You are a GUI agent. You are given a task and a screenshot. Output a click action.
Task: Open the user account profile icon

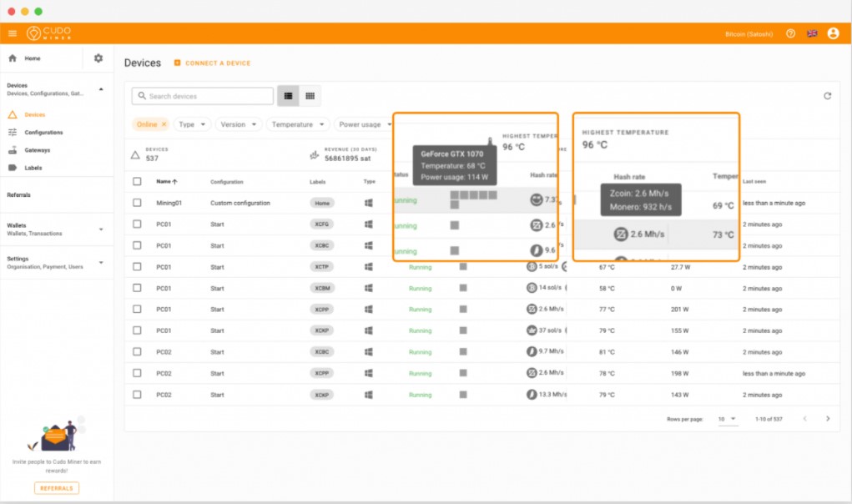tap(833, 33)
